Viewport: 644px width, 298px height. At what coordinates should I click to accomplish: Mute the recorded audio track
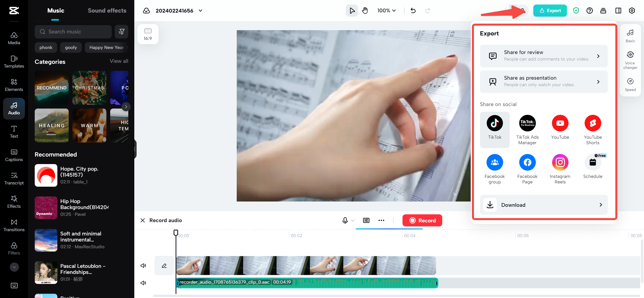(x=143, y=283)
